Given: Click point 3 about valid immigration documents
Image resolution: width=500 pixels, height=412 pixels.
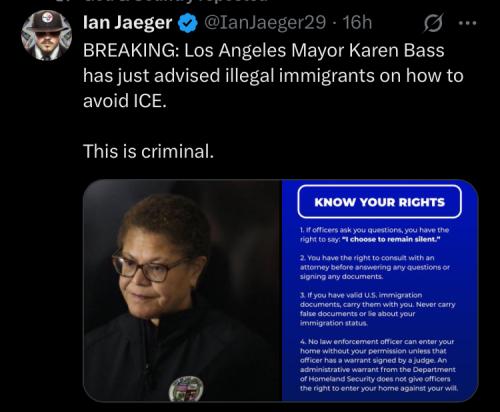Looking at the screenshot, I should (x=377, y=309).
